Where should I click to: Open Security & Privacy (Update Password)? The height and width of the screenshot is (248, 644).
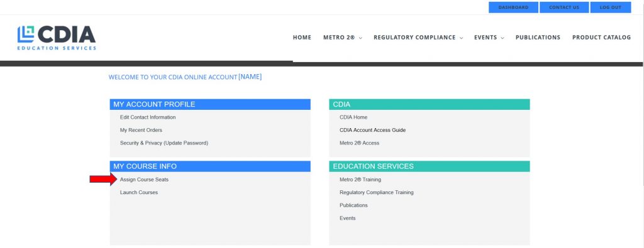pos(164,143)
